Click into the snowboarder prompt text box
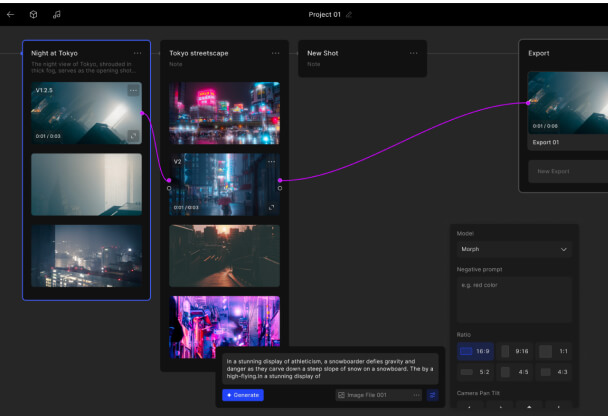The width and height of the screenshot is (608, 418). pos(330,369)
